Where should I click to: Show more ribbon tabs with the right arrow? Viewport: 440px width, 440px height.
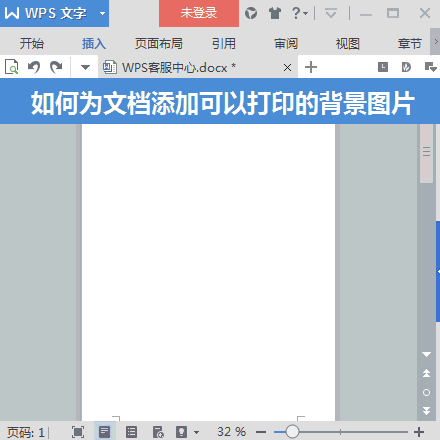coord(435,42)
